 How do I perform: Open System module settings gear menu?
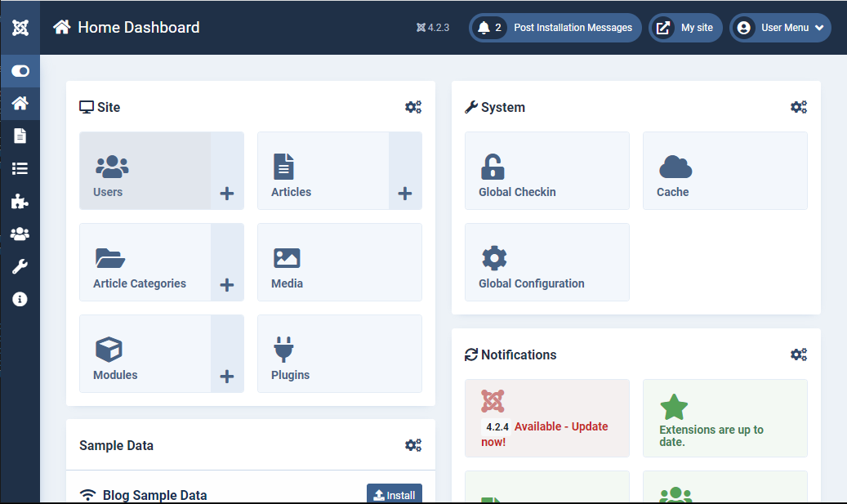point(798,107)
